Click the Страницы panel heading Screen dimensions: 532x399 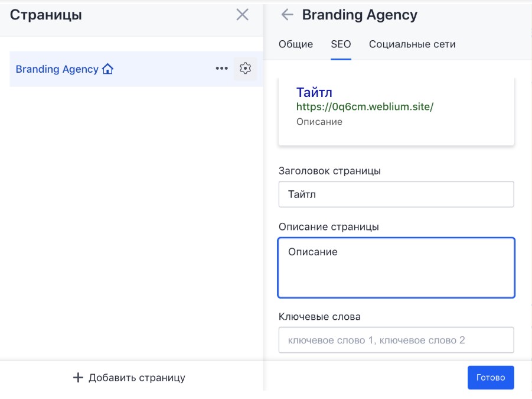[46, 15]
